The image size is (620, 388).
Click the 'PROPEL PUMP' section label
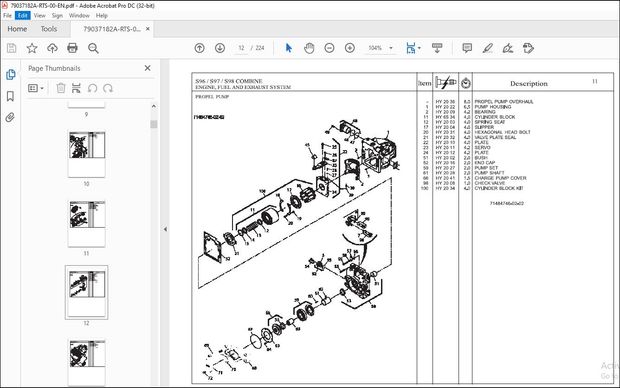[x=212, y=97]
